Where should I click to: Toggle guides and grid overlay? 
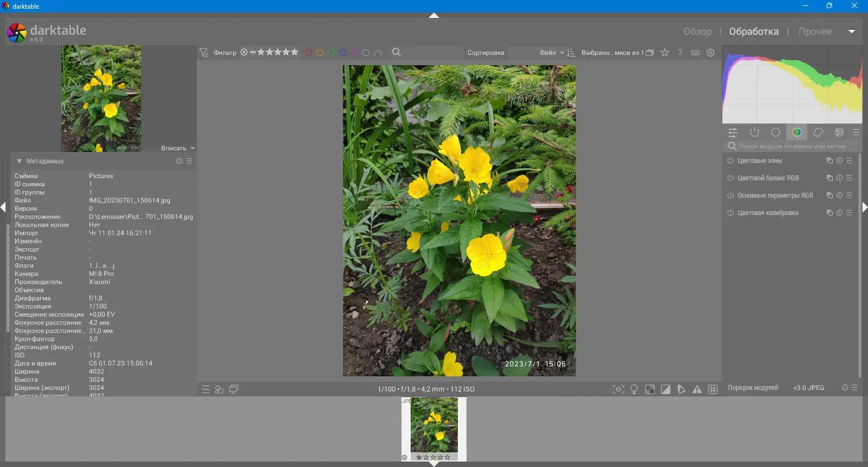click(713, 389)
